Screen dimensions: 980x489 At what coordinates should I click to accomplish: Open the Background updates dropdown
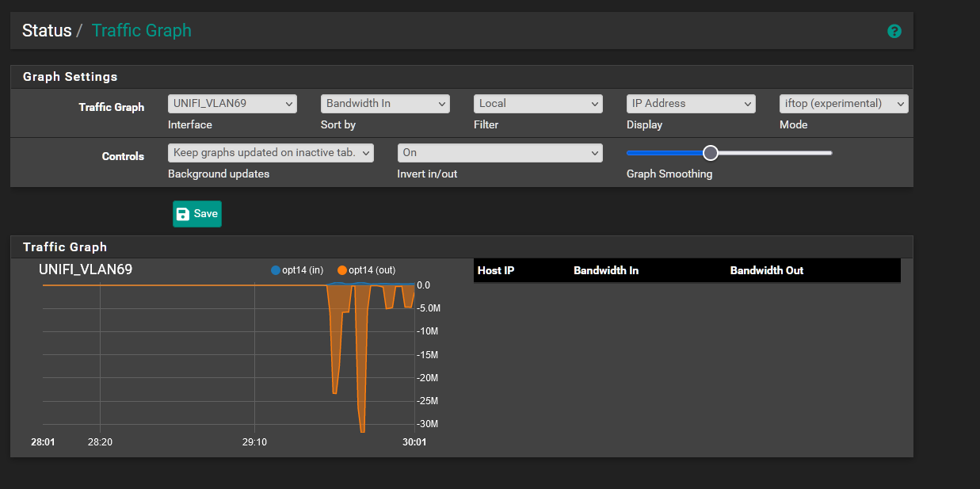coord(271,153)
